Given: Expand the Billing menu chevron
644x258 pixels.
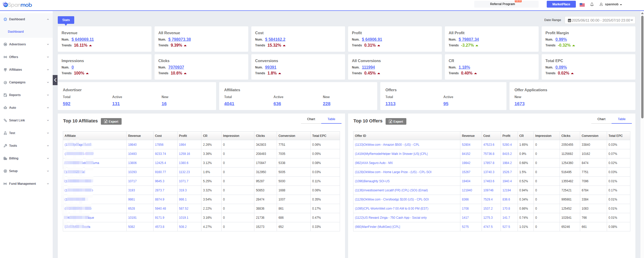Looking at the screenshot, I should point(48,158).
